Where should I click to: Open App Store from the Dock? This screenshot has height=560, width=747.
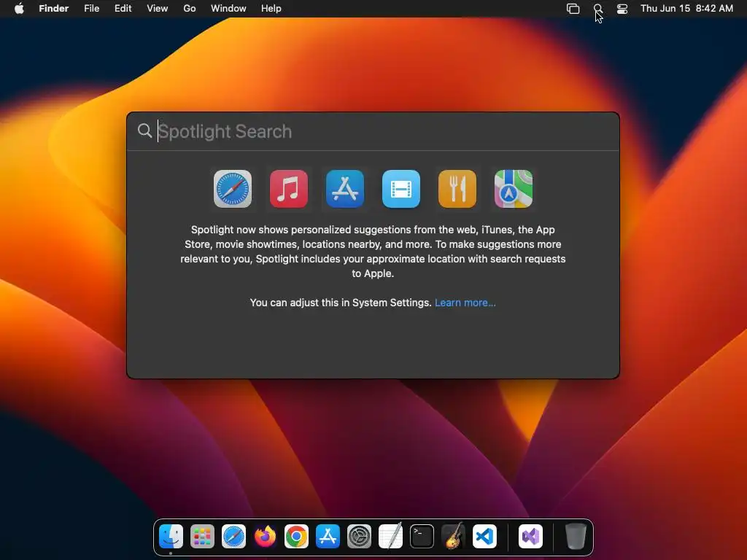[328, 536]
